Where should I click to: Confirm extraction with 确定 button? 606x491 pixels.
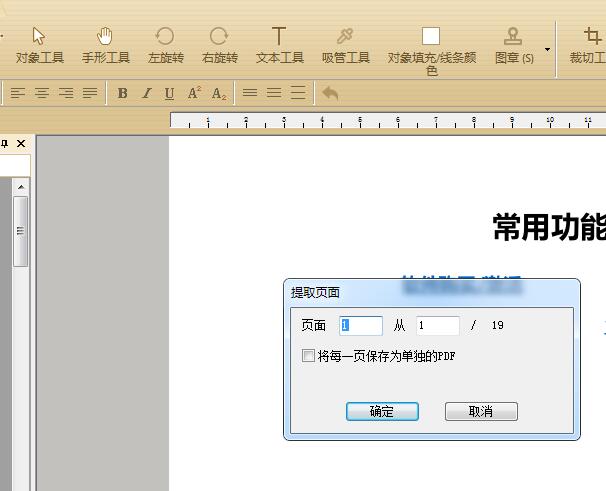tap(382, 411)
